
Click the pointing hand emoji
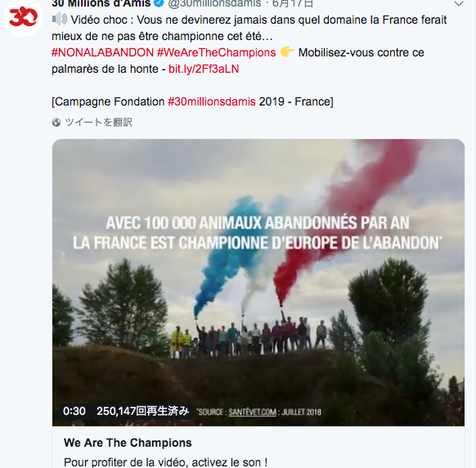(287, 52)
